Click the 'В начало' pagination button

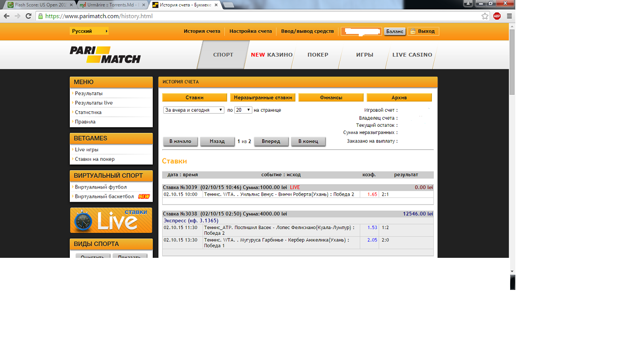coord(180,141)
